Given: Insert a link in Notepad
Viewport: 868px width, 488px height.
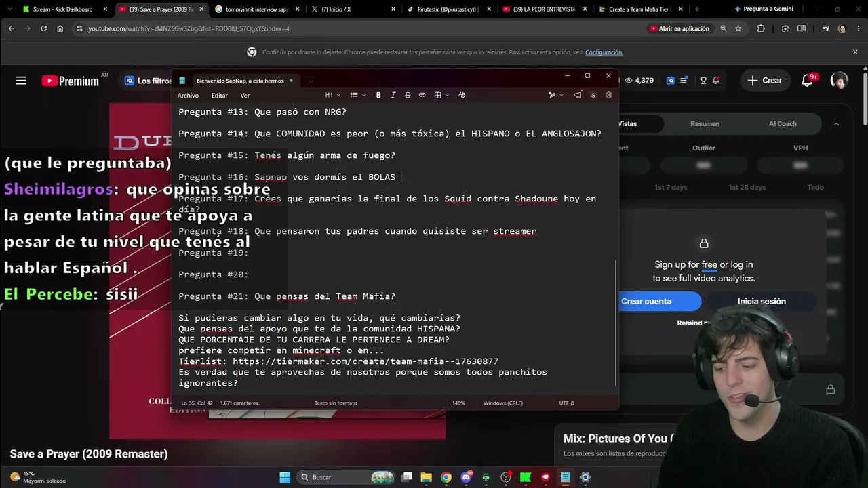Looking at the screenshot, I should [422, 95].
